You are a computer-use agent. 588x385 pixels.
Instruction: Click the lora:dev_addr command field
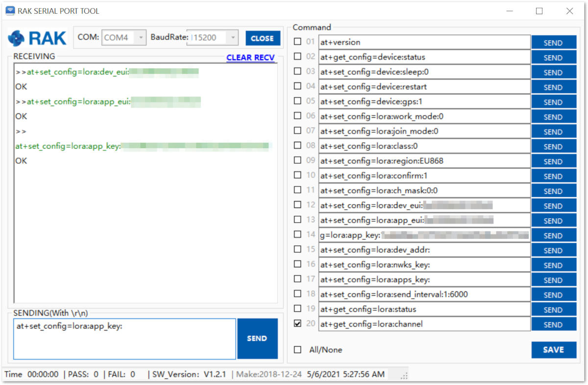click(424, 250)
